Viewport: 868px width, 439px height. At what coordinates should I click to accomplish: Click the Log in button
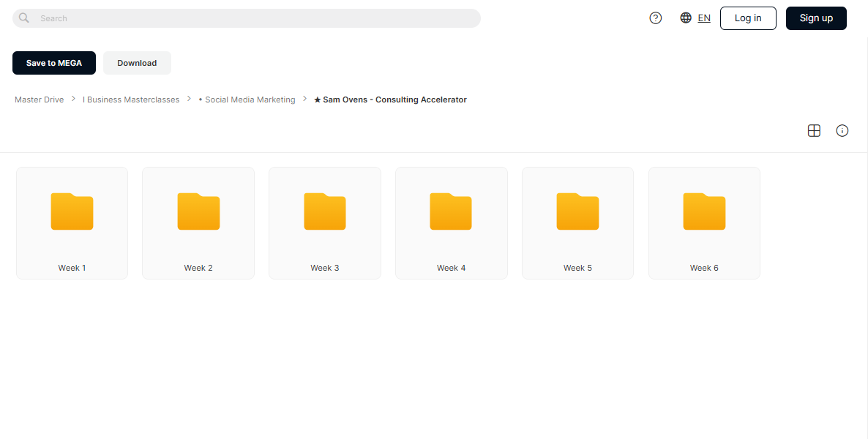[748, 18]
